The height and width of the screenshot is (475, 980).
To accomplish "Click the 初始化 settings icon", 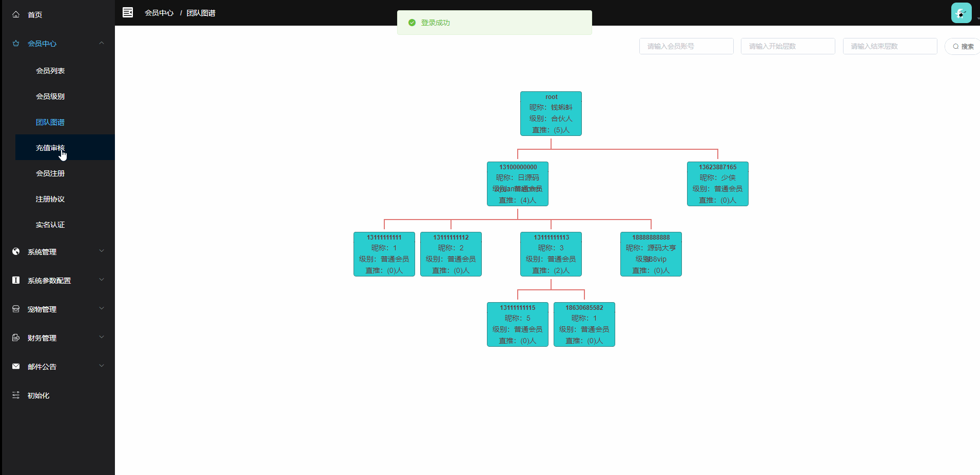I will 16,395.
